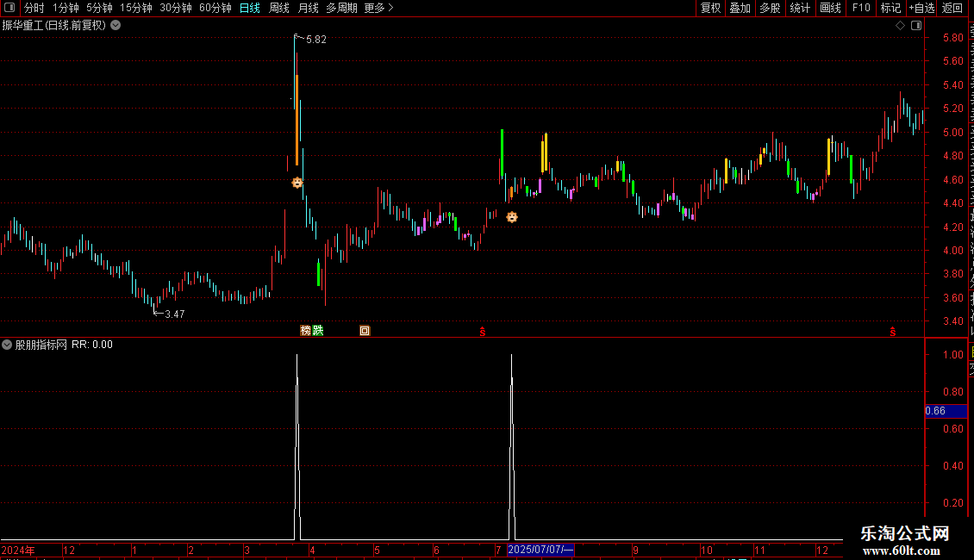
Task: Expand the 振华重工 title dropdown arrow
Action: 116,26
